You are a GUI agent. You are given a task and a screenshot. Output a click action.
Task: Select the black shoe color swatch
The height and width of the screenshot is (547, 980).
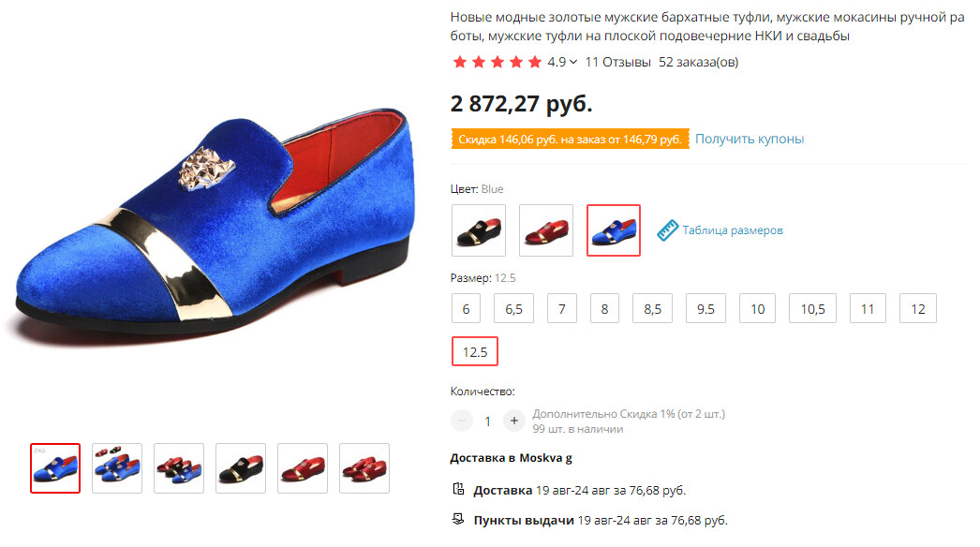click(x=479, y=230)
